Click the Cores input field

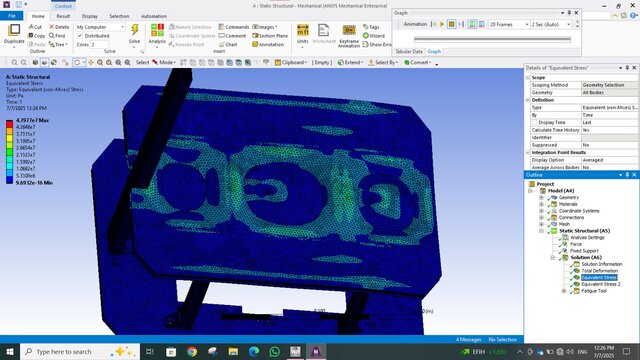click(100, 44)
